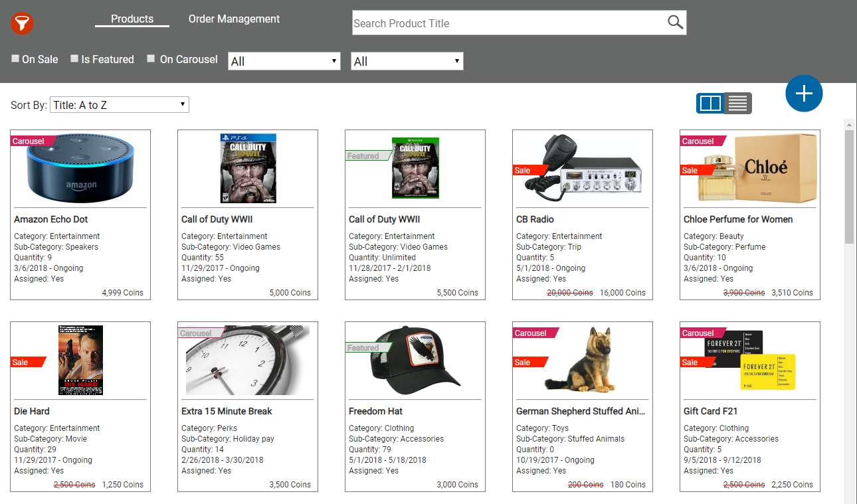Open the German Shepherd plush image

click(x=583, y=359)
